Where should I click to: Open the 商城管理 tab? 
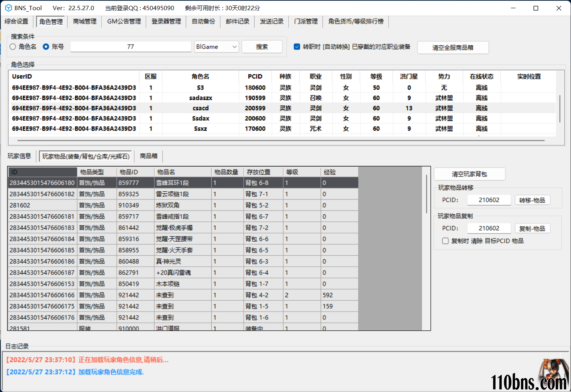85,21
